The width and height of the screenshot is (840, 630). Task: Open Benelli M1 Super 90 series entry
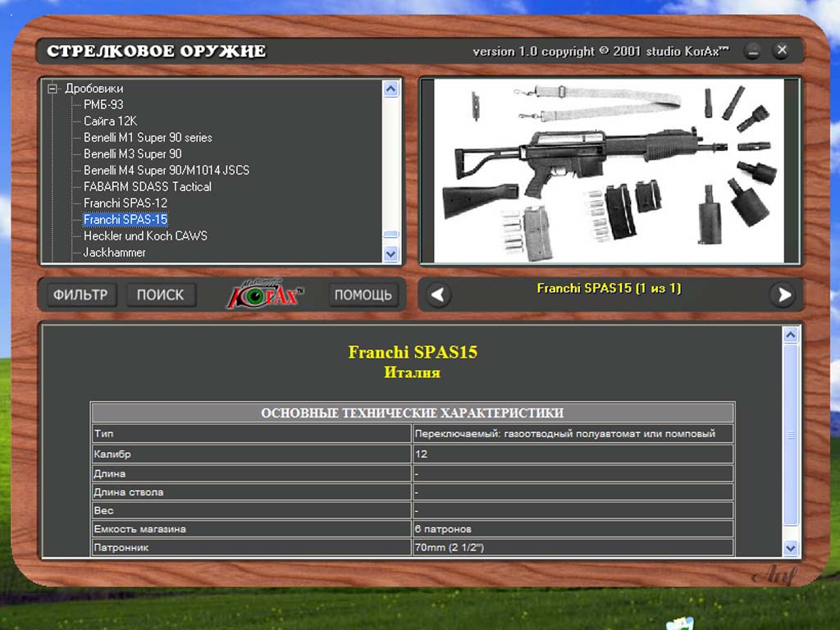148,138
